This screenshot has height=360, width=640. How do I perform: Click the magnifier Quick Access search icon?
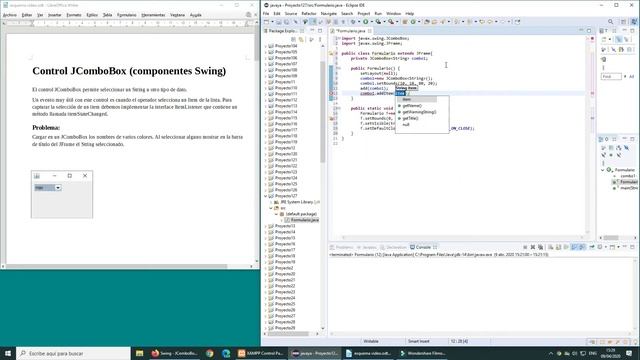coord(611,22)
